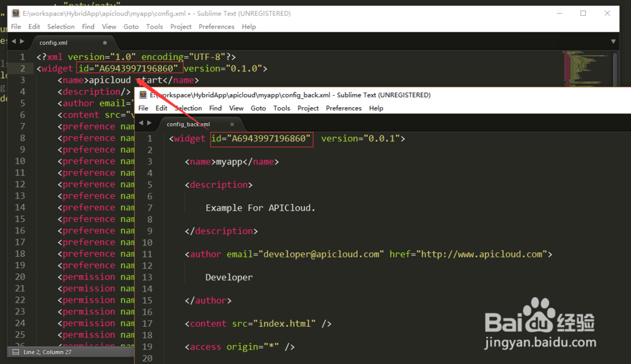Screen dimensions: 631x364
Task: Open tab list dropdown in config.xml window
Action: pyautogui.click(x=613, y=42)
